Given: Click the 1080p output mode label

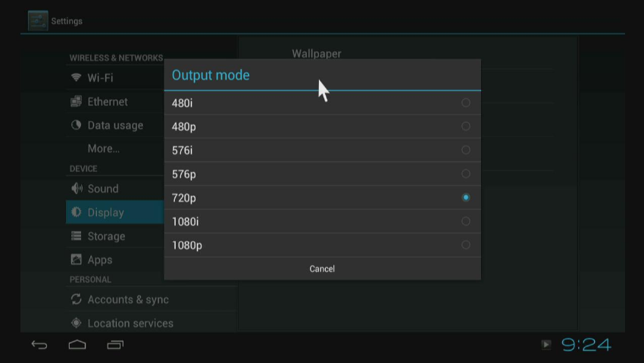Looking at the screenshot, I should [187, 246].
